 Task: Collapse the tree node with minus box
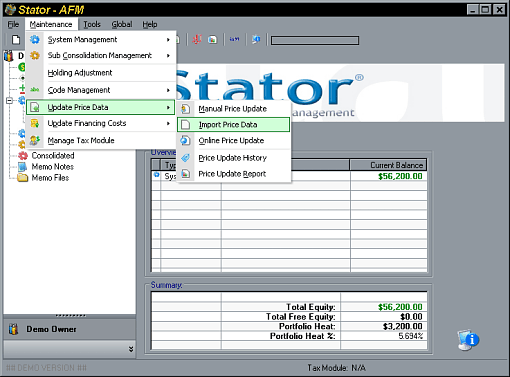pyautogui.click(x=10, y=100)
